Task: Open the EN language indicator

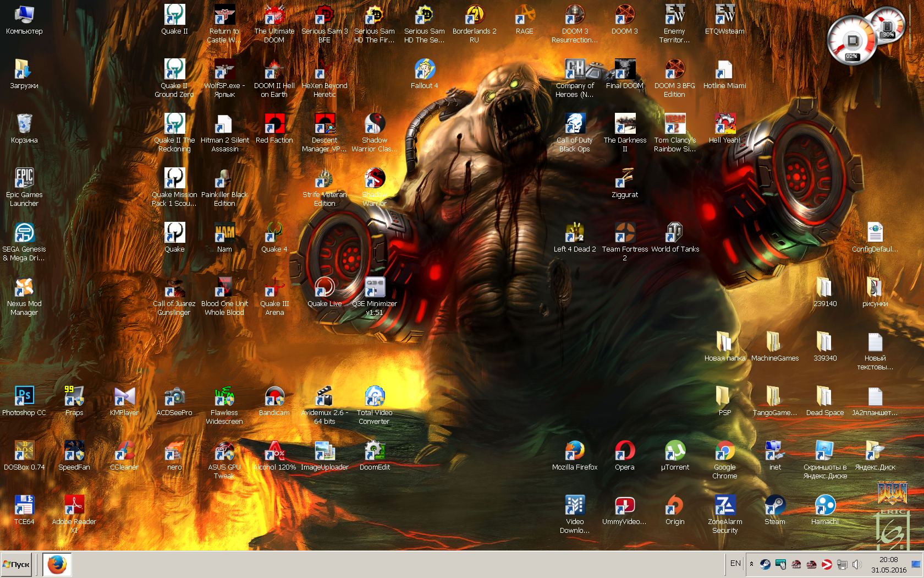Action: click(735, 564)
